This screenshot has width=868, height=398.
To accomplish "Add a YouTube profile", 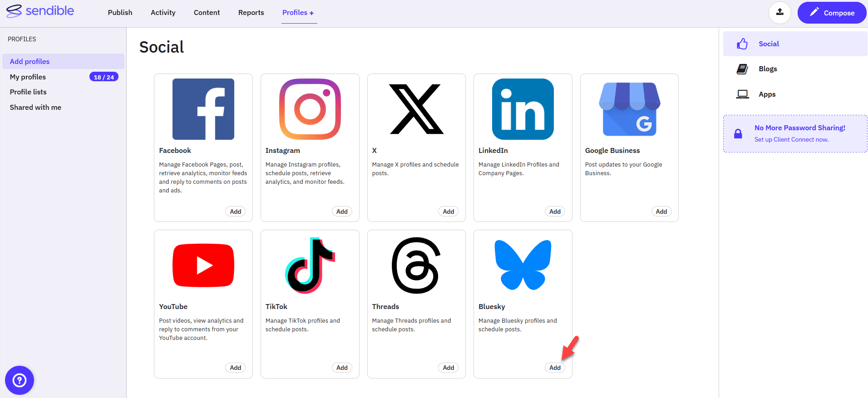I will [236, 368].
